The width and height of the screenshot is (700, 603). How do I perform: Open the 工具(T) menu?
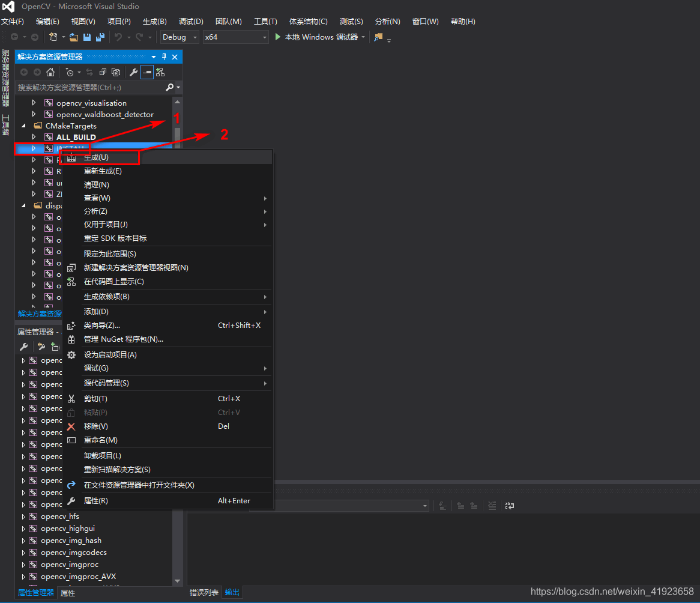[x=265, y=22]
